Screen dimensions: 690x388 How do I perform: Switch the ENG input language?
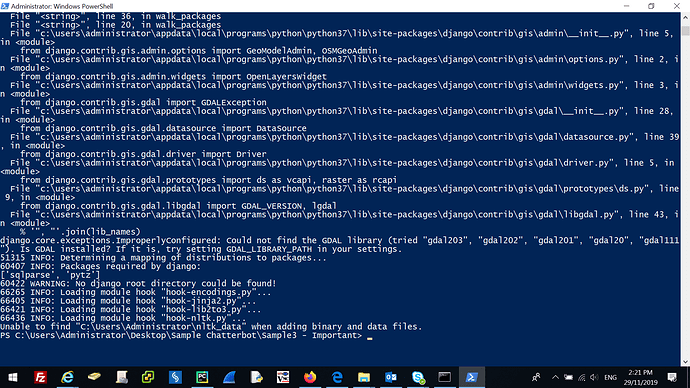[610, 378]
